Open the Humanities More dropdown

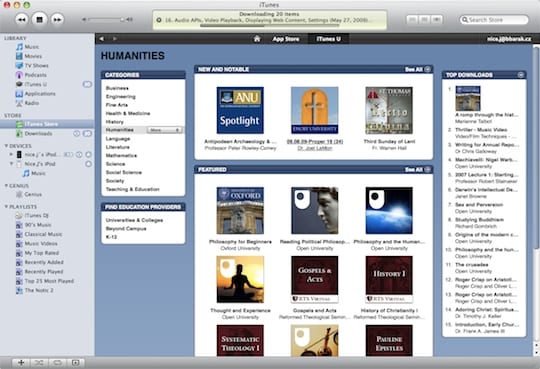tap(165, 130)
